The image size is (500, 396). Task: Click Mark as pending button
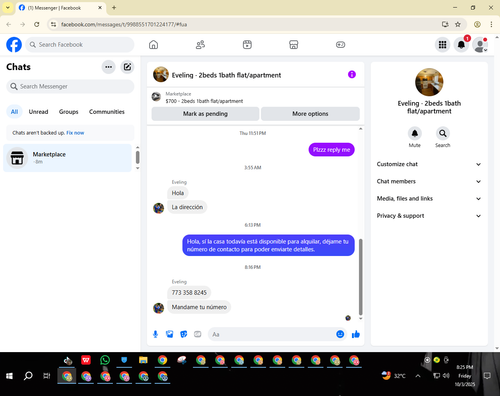(205, 114)
